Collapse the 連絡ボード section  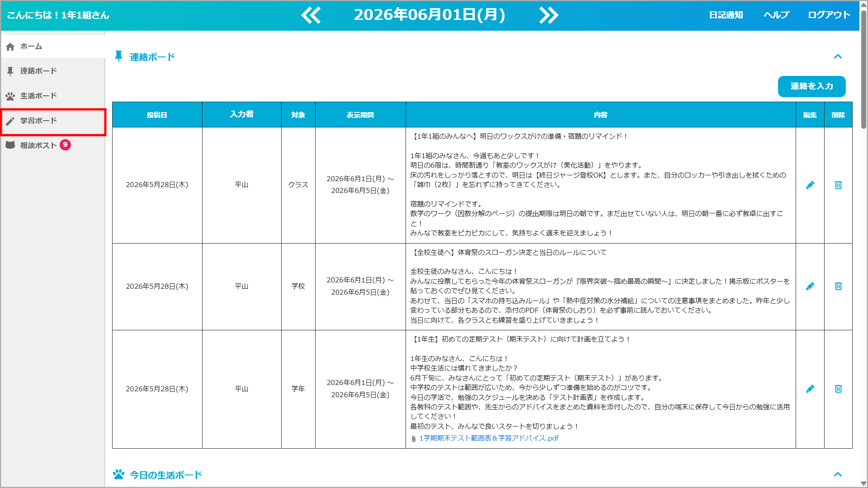click(838, 56)
